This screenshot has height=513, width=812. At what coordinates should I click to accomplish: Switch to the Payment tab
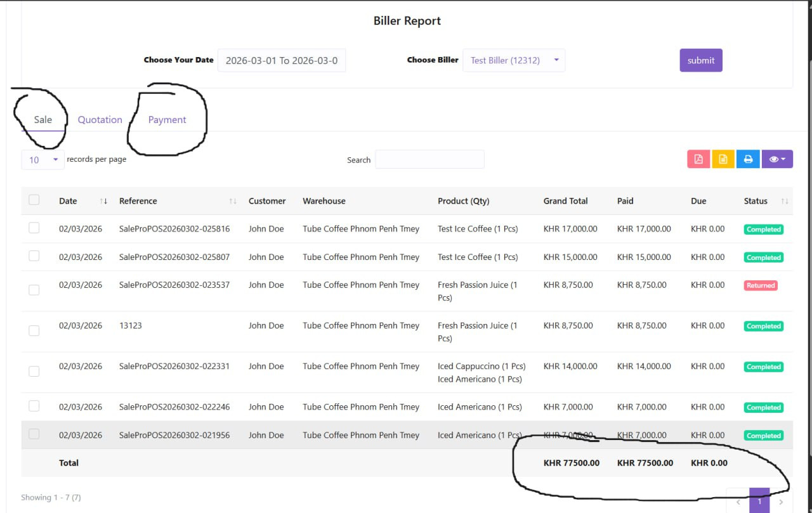167,119
